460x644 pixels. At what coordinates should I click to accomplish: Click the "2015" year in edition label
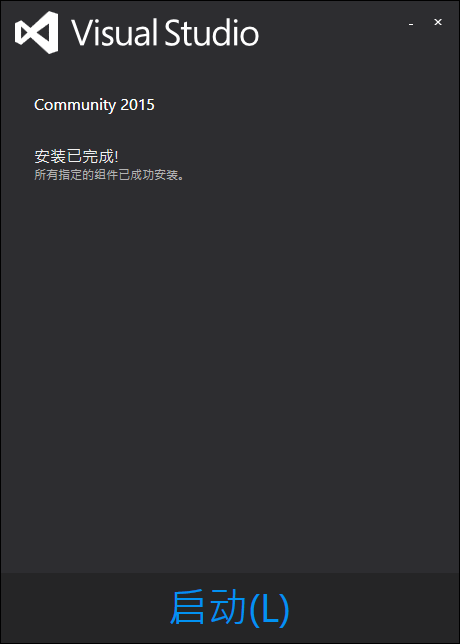point(138,105)
